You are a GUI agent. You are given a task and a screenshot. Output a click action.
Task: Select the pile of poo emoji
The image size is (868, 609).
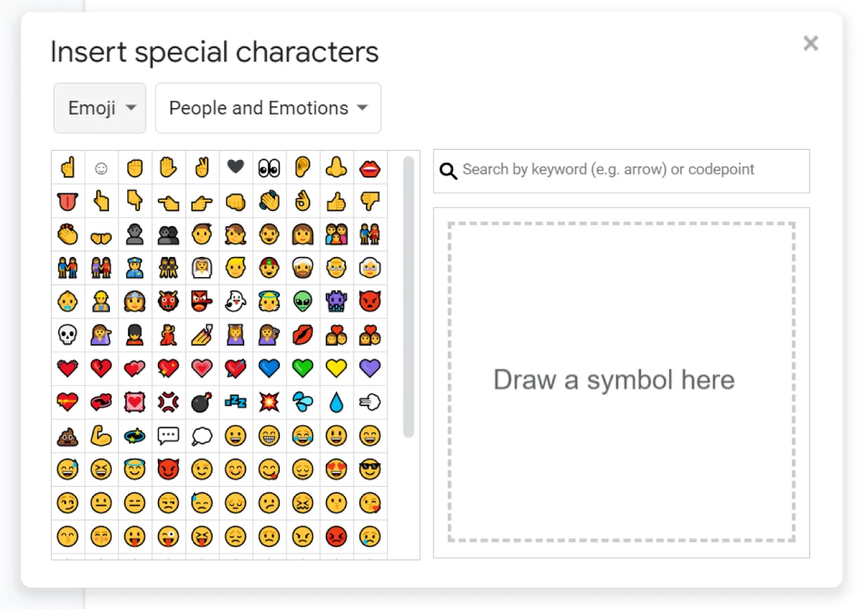click(x=68, y=436)
